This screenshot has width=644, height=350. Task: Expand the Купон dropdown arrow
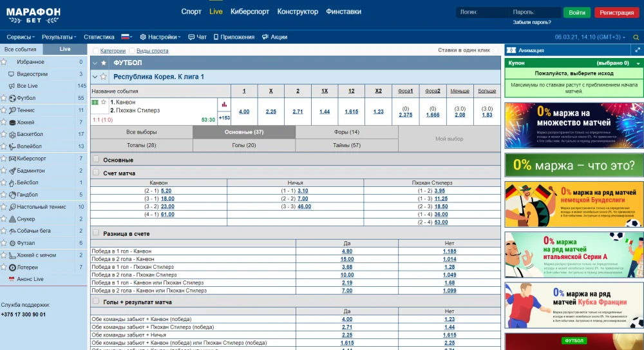point(638,63)
